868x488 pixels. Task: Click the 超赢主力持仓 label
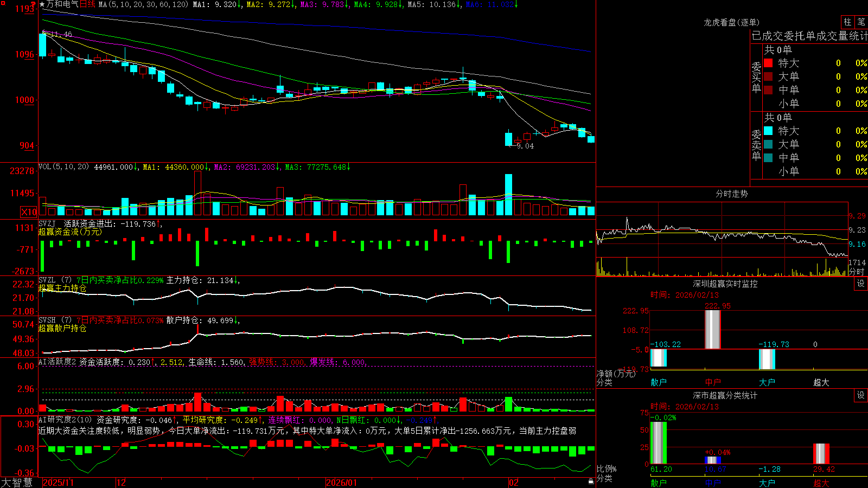click(62, 288)
